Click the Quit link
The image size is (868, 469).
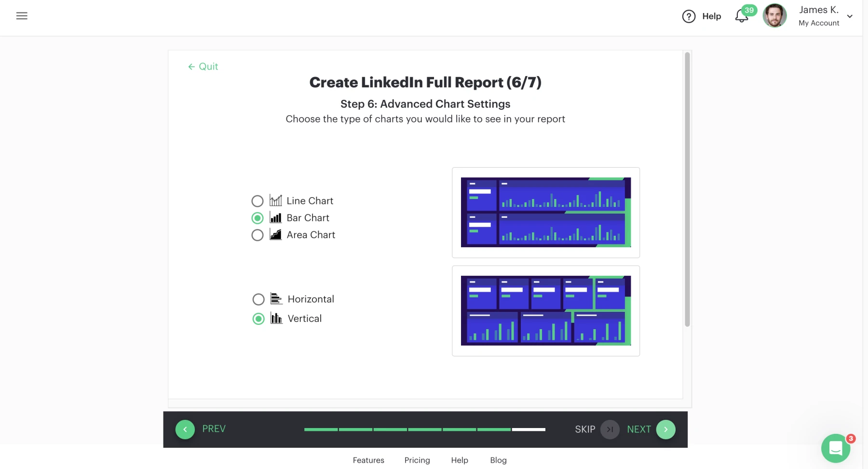click(203, 67)
